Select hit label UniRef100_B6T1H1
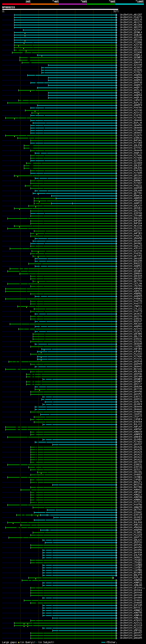The image size is (146, 644). pyautogui.click(x=131, y=369)
